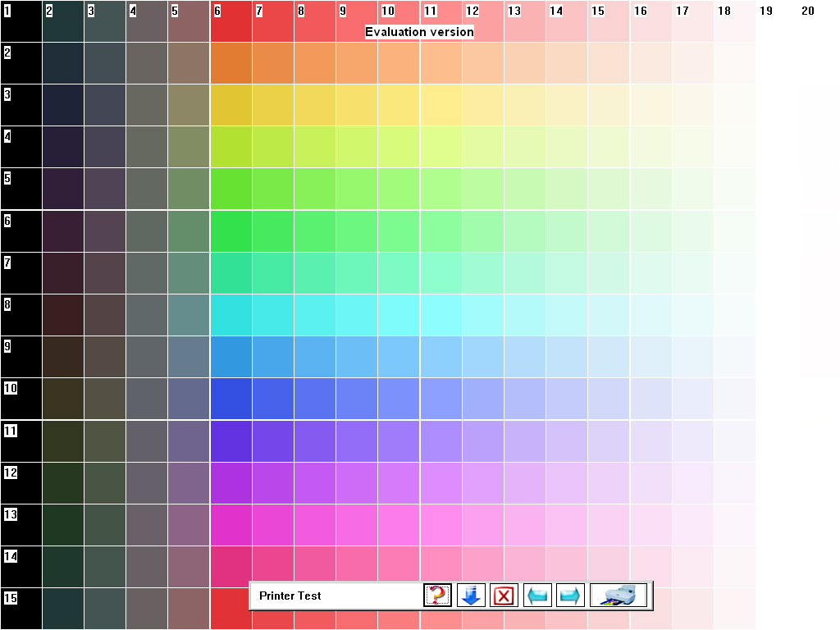Viewport: 840px width, 630px height.
Task: Click the question mark help icon
Action: click(x=438, y=596)
